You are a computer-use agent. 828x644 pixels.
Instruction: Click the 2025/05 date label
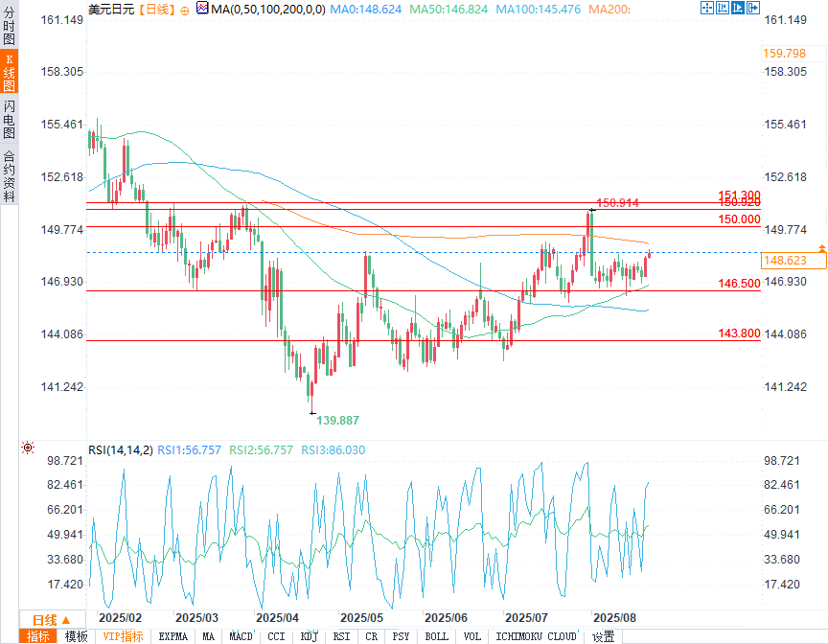click(x=361, y=617)
